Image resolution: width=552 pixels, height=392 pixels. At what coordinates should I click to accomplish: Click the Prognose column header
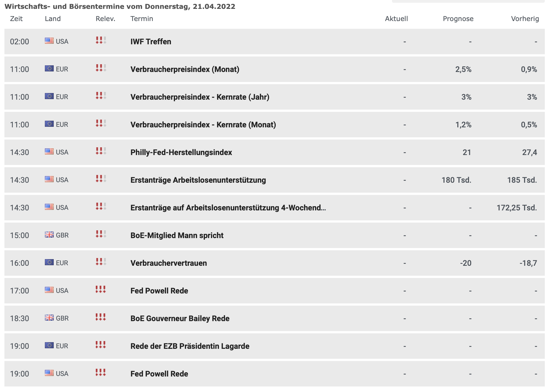point(458,19)
